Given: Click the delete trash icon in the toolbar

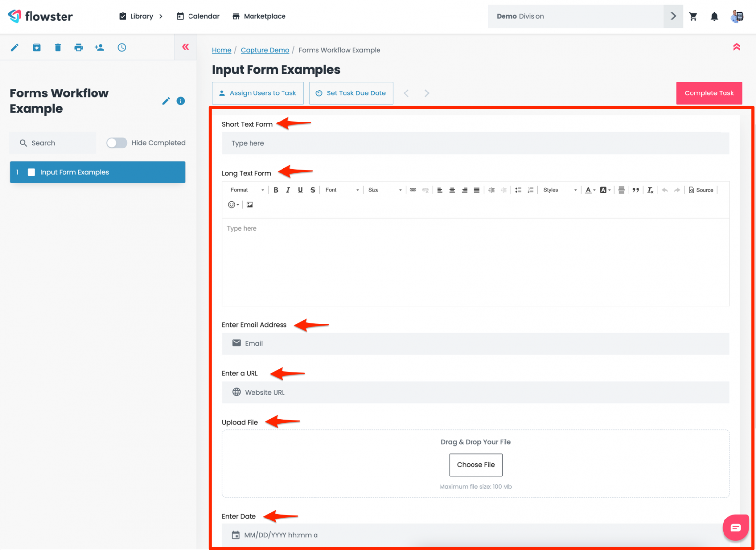Looking at the screenshot, I should point(58,47).
